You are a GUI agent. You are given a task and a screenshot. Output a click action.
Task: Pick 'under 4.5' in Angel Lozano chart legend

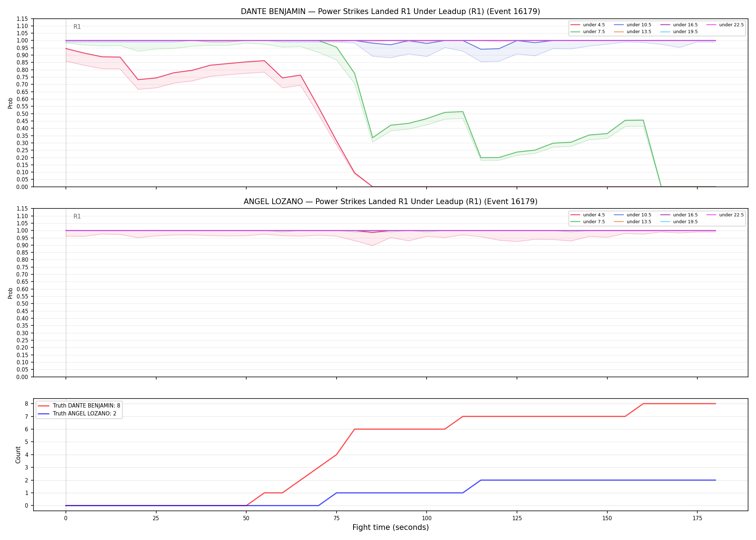(x=588, y=215)
